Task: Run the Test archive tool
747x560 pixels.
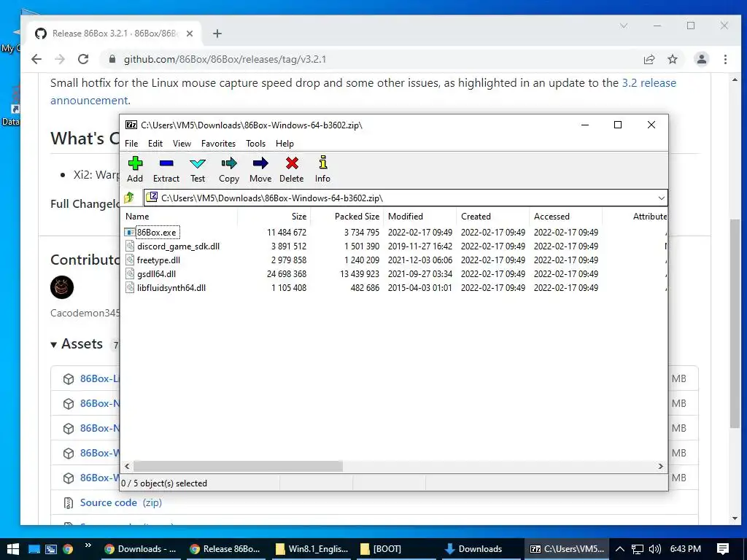Action: pyautogui.click(x=198, y=163)
